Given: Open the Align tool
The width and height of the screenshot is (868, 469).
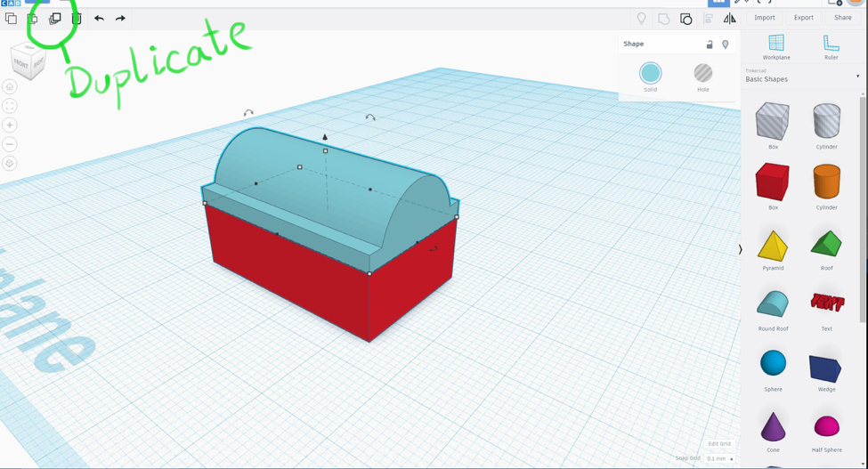Looking at the screenshot, I should (x=708, y=19).
